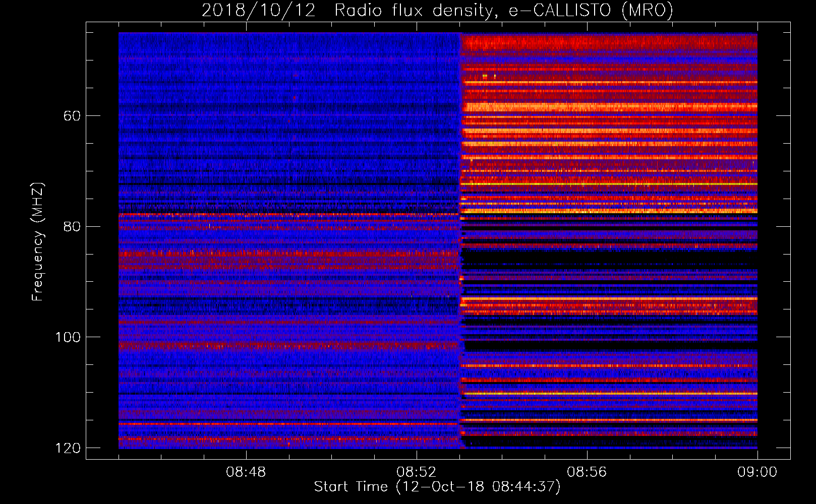Click the 120 frequency tick label
The height and width of the screenshot is (504, 816).
tap(68, 448)
